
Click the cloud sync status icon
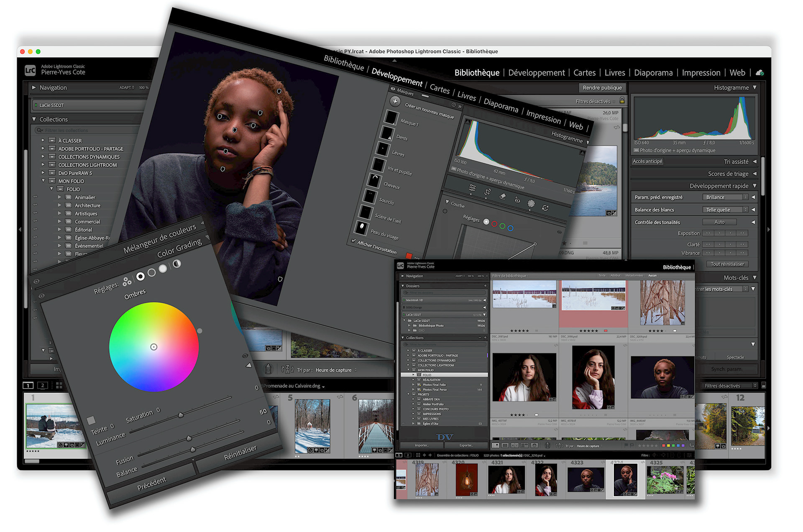coord(760,73)
